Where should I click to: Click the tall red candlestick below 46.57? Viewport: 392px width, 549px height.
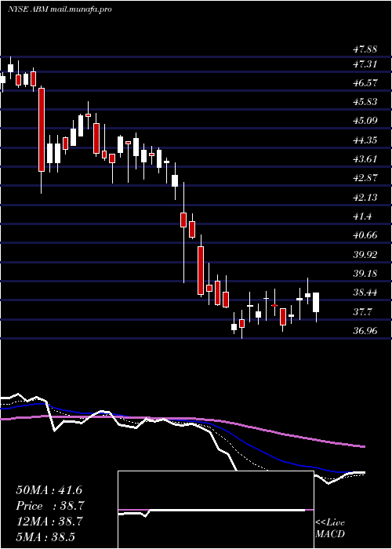(x=42, y=130)
